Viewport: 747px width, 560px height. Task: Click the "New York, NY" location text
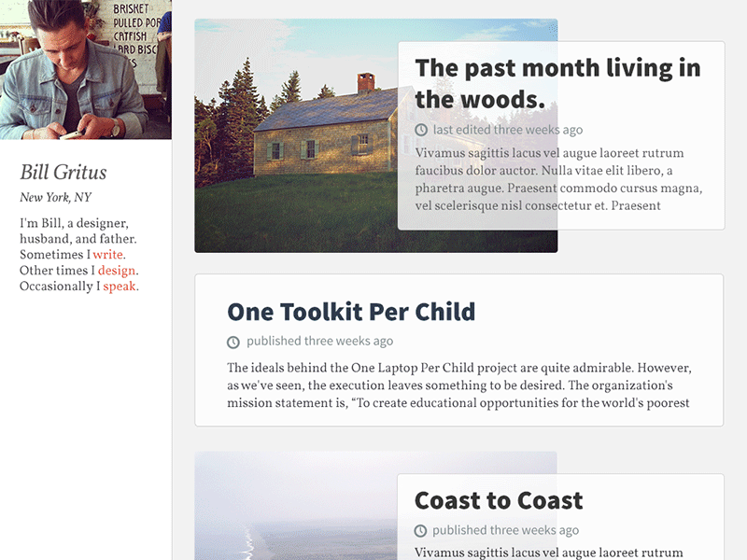click(x=56, y=198)
